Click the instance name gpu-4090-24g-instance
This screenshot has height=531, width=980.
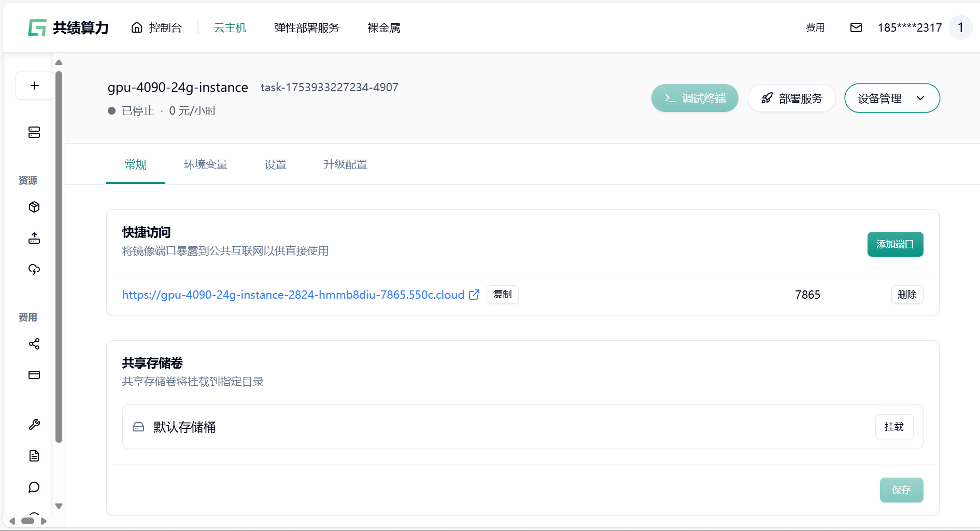(178, 87)
